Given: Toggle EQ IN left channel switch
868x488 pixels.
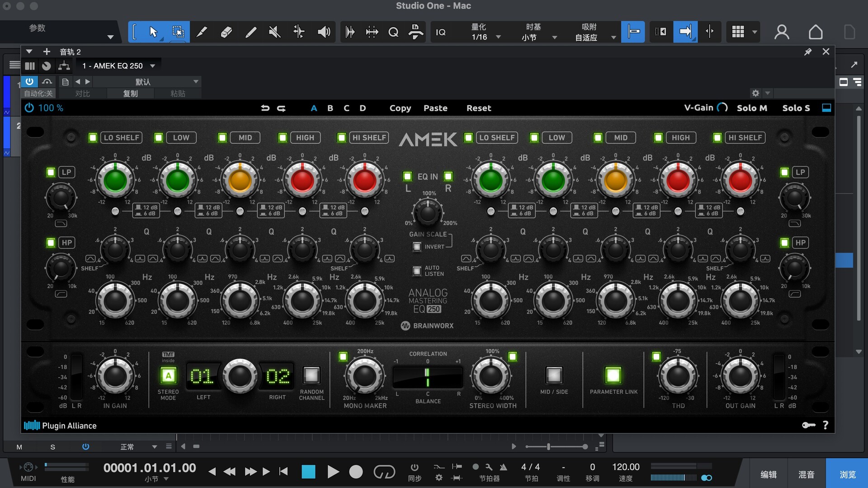Looking at the screenshot, I should click(407, 176).
